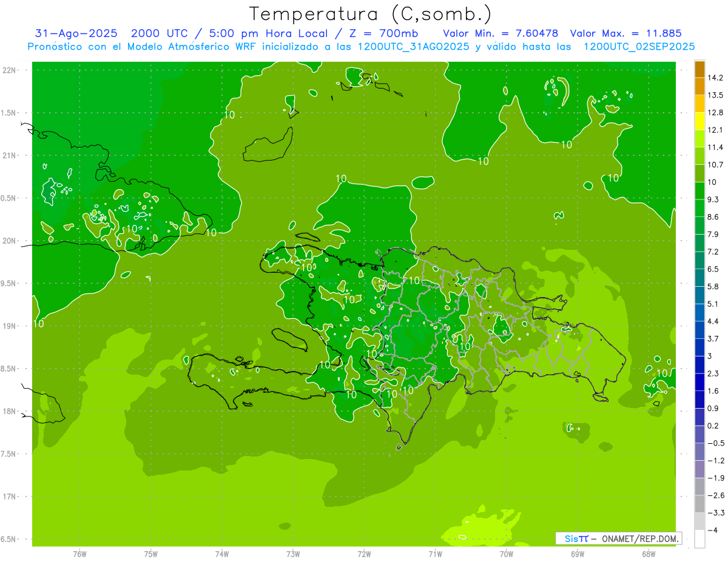Pick the yellow swatch between 12.1 and 12.8
This screenshot has height=562, width=728.
(699, 121)
